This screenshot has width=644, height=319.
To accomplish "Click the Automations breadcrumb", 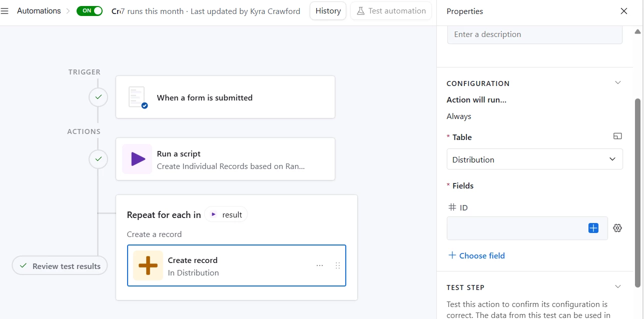I will click(39, 11).
